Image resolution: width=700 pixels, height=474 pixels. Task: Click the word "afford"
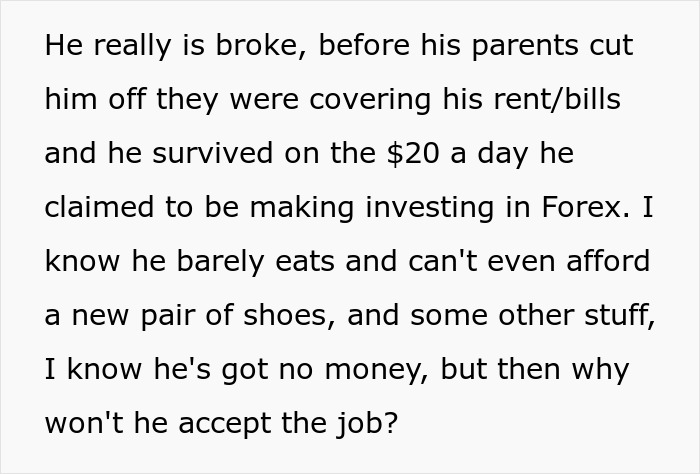604,263
